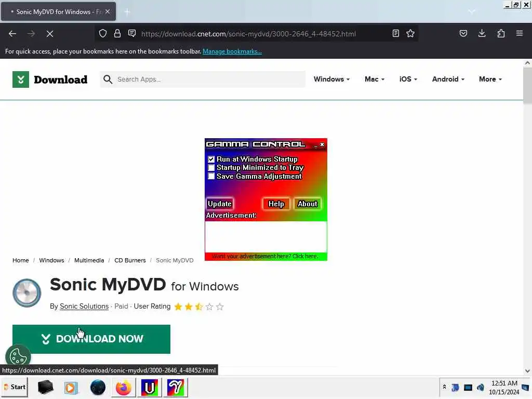Image resolution: width=532 pixels, height=399 pixels.
Task: Go to Windows breadcrumb
Action: [x=51, y=260]
